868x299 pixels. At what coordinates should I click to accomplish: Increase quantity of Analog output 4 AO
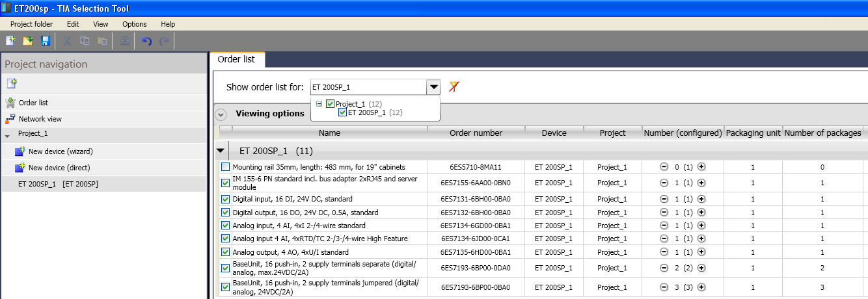point(701,252)
